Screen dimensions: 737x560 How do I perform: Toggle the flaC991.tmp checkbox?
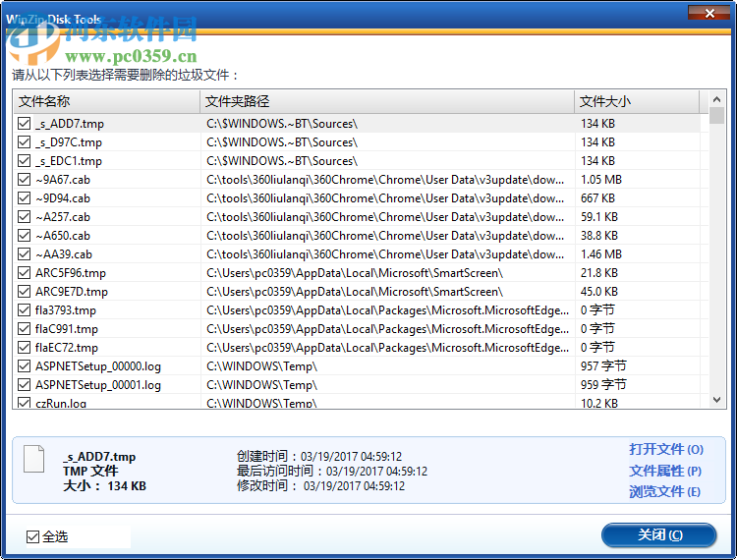pos(24,329)
